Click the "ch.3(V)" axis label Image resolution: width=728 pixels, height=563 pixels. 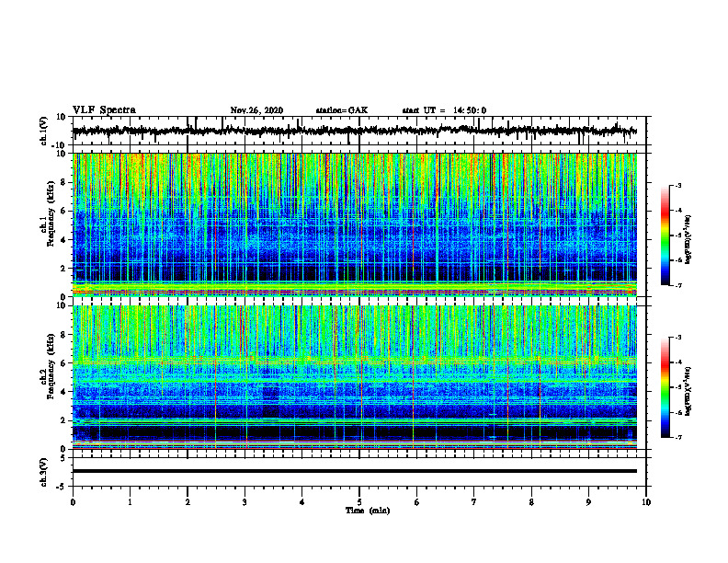(x=44, y=472)
